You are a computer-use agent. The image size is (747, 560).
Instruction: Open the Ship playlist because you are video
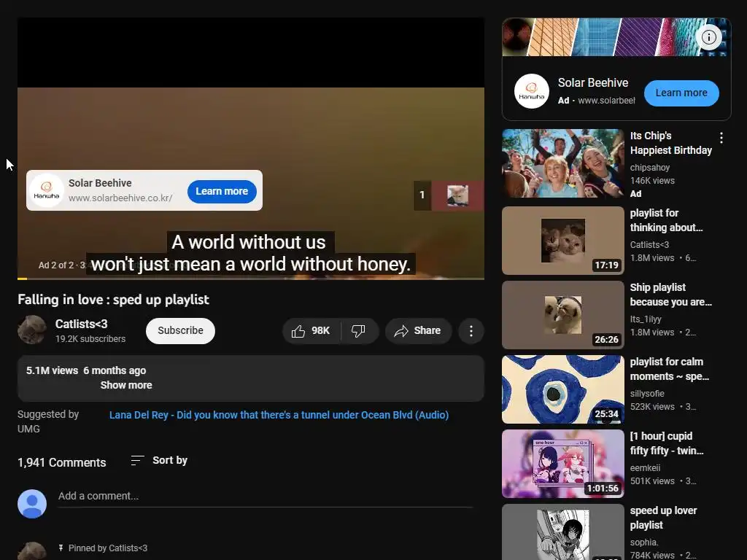pyautogui.click(x=562, y=315)
